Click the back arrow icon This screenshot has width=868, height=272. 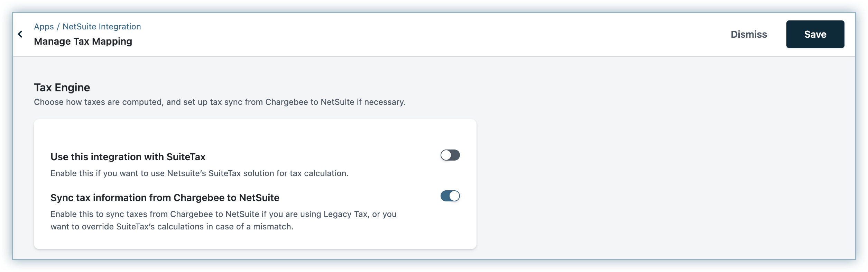pyautogui.click(x=20, y=34)
